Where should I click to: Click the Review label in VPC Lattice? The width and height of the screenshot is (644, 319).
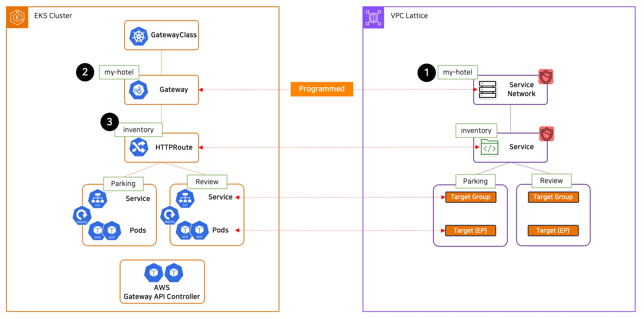(551, 181)
